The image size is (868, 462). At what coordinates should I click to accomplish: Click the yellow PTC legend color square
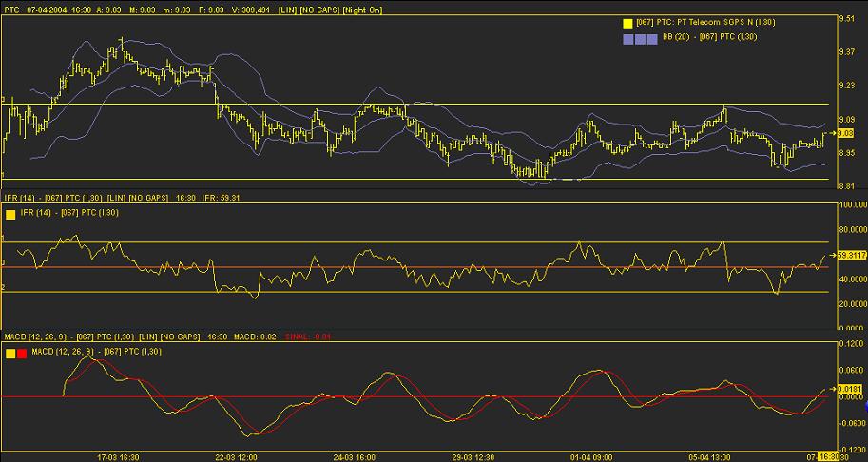(x=627, y=24)
